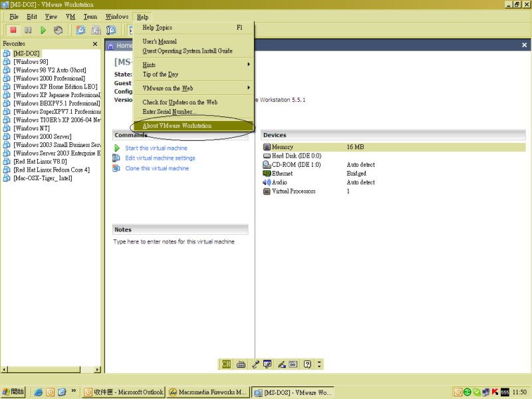Choose Check for Updates on the Web

tap(194, 102)
